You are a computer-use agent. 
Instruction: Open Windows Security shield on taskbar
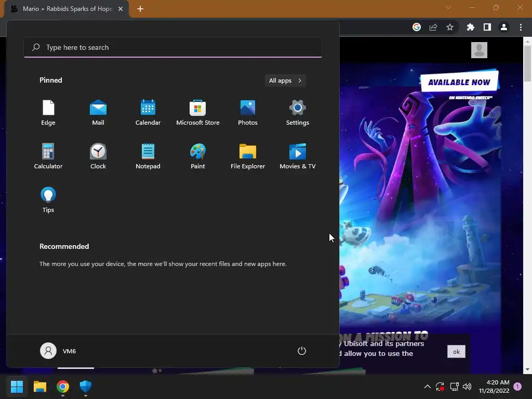coord(86,387)
